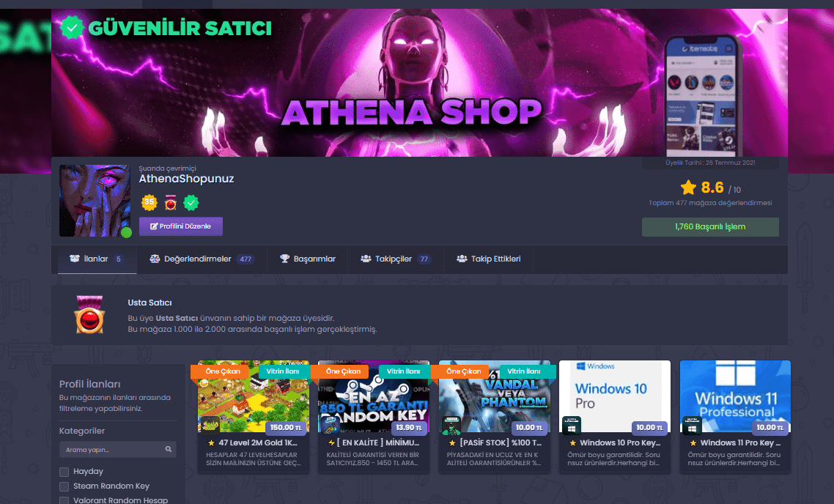Click the 150.00 TL price tag

(x=286, y=427)
